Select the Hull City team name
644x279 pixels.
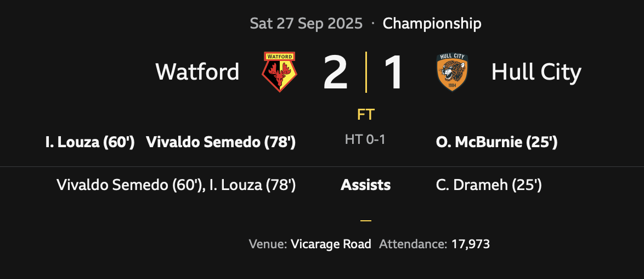click(536, 72)
